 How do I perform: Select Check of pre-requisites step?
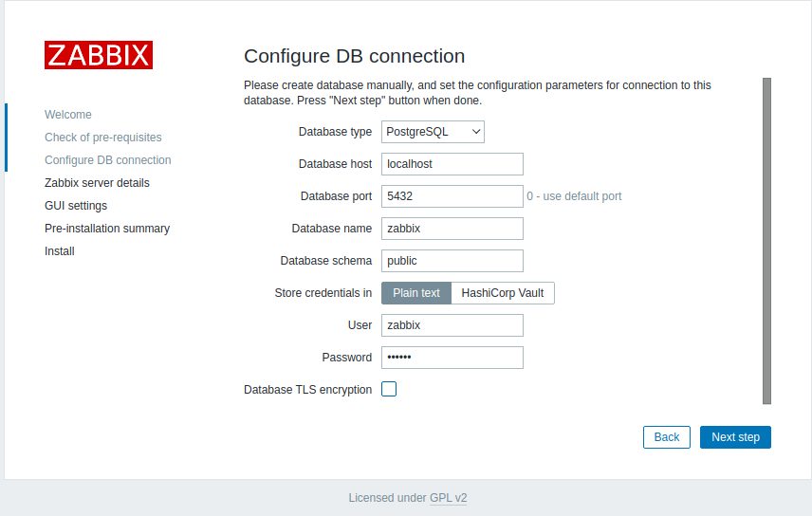[x=103, y=138]
